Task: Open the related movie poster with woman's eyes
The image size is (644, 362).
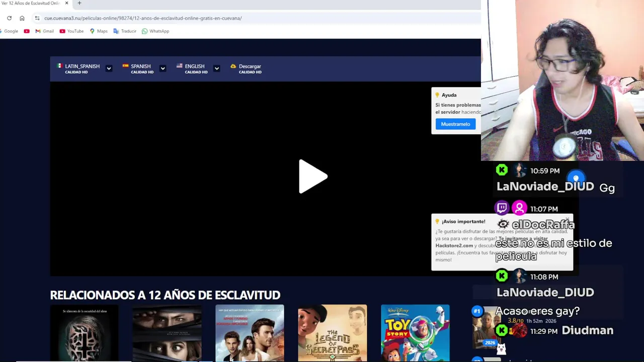Action: (167, 333)
